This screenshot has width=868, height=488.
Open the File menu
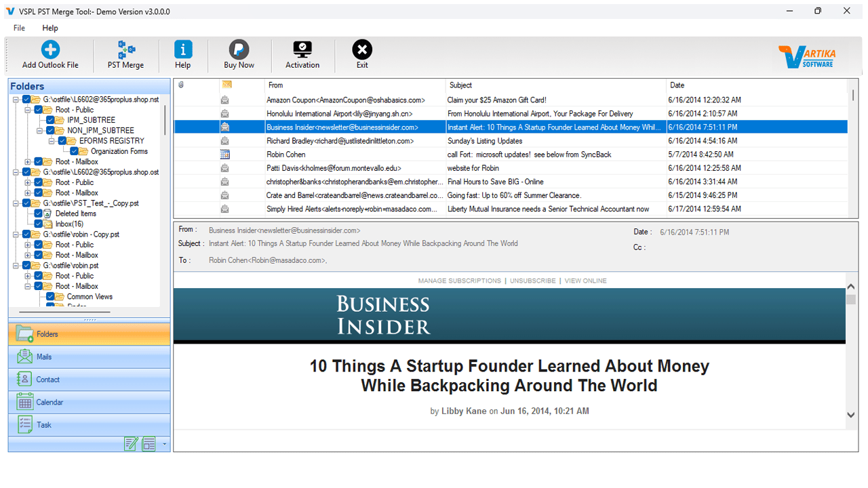pos(19,28)
